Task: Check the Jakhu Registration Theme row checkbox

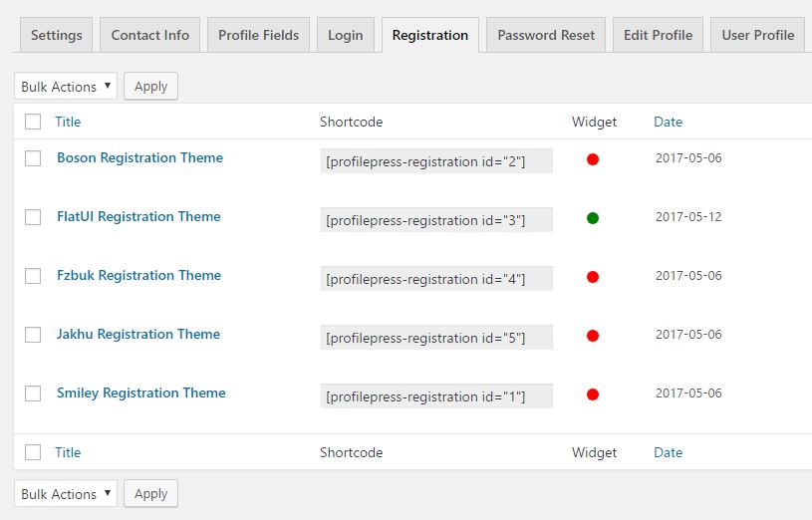Action: click(33, 335)
